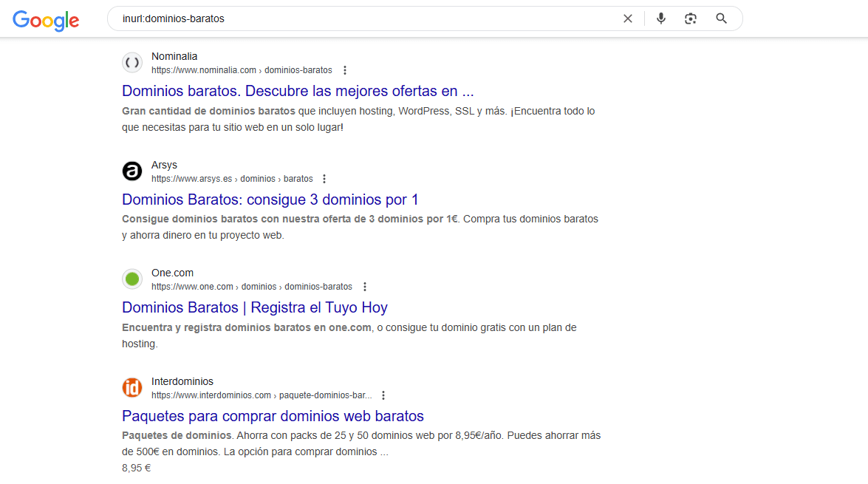Open more options for Nominalia result
The image size is (868, 484).
345,70
